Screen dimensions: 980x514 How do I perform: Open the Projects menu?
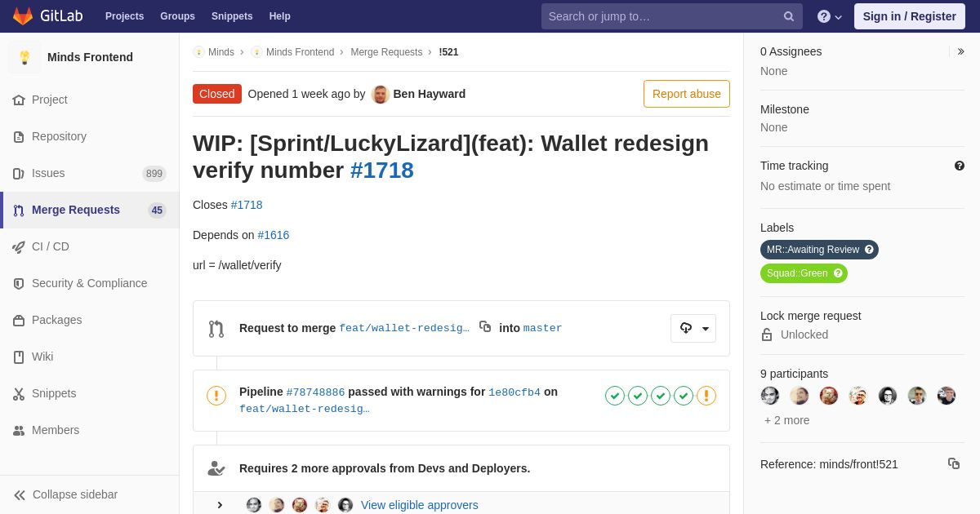pyautogui.click(x=124, y=16)
